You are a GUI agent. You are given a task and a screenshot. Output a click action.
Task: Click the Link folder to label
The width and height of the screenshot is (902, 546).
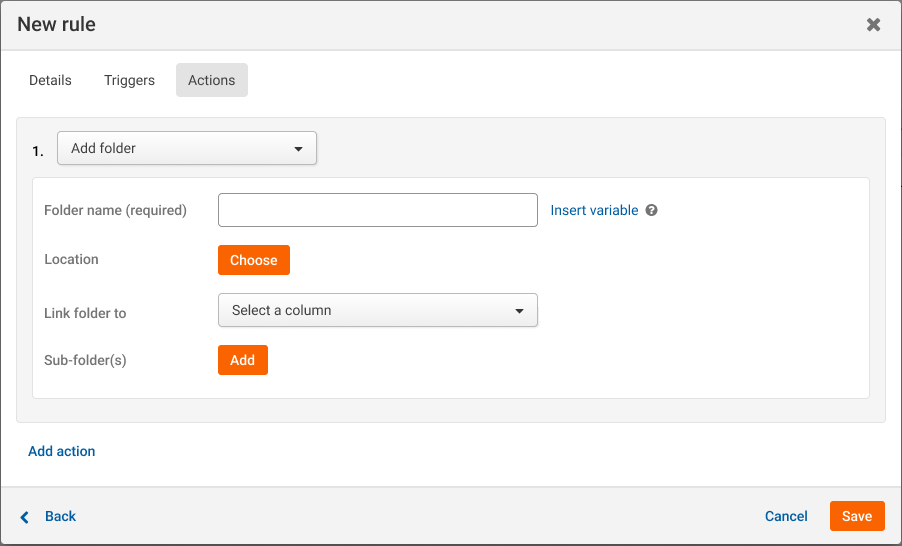click(x=86, y=313)
